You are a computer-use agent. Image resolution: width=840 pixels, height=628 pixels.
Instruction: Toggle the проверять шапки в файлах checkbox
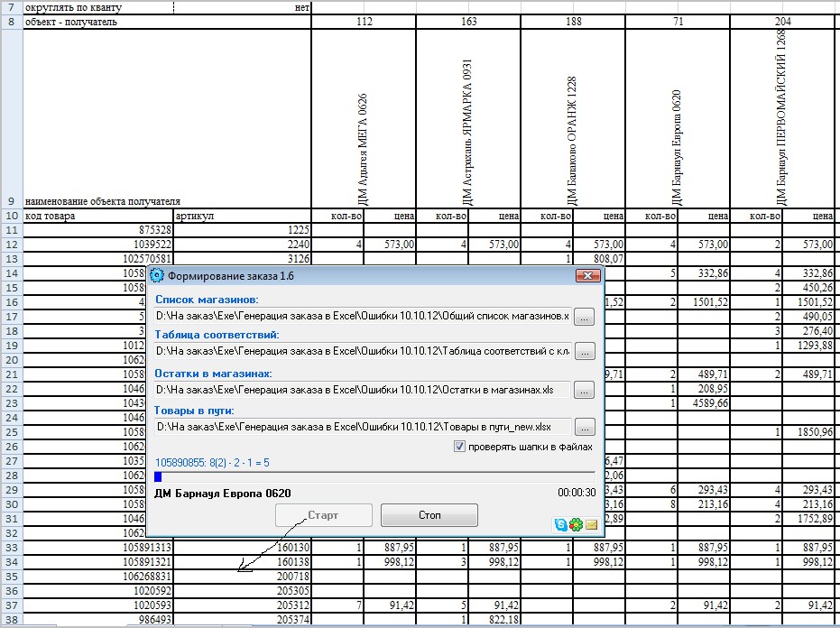459,447
